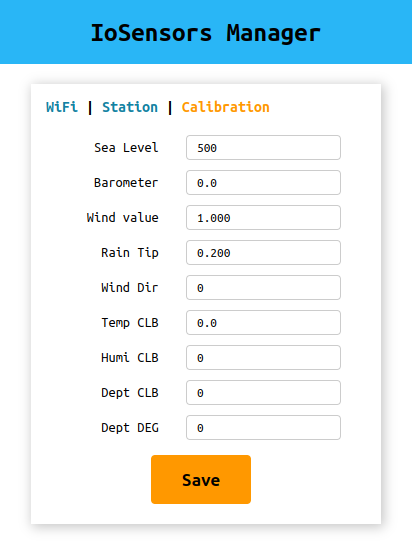Open the WiFi settings tab
The height and width of the screenshot is (556, 412).
[x=62, y=107]
